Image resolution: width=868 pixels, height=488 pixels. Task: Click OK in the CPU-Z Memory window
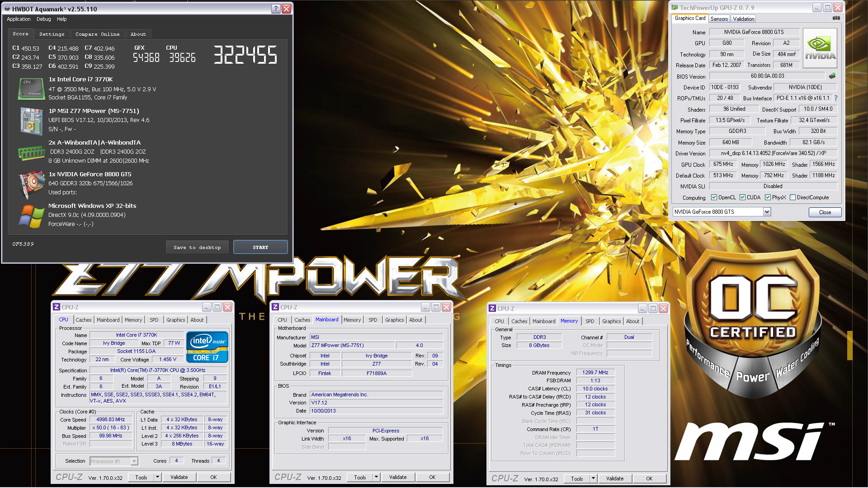[649, 479]
